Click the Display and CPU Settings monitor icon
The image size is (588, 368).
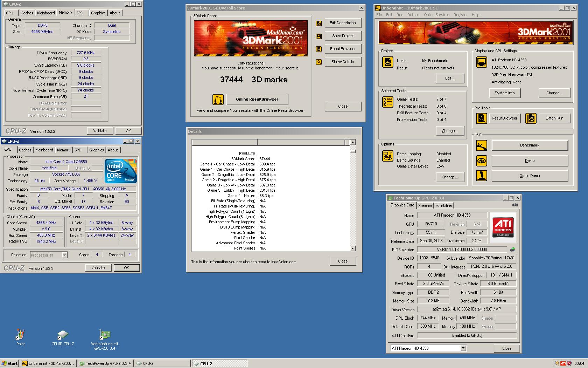482,62
